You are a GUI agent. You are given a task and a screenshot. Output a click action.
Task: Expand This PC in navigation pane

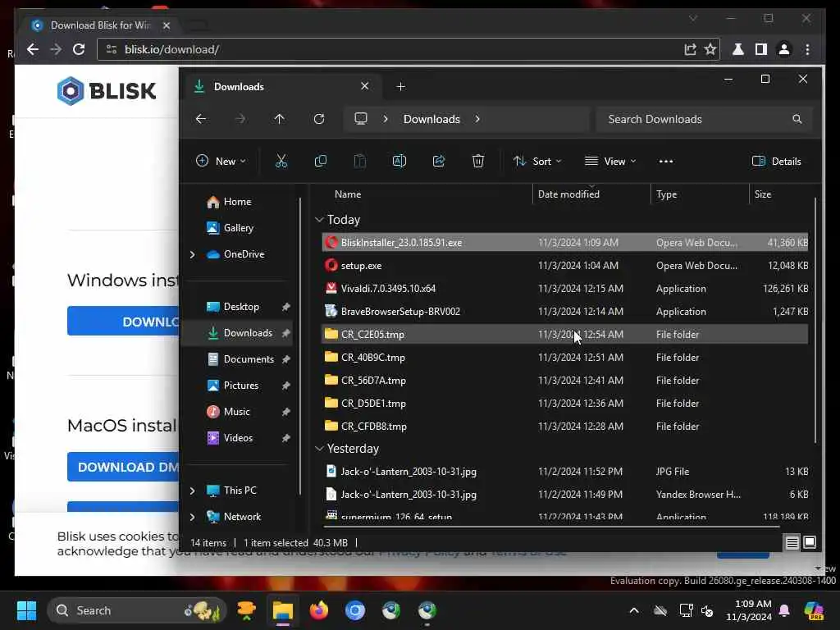(x=192, y=491)
